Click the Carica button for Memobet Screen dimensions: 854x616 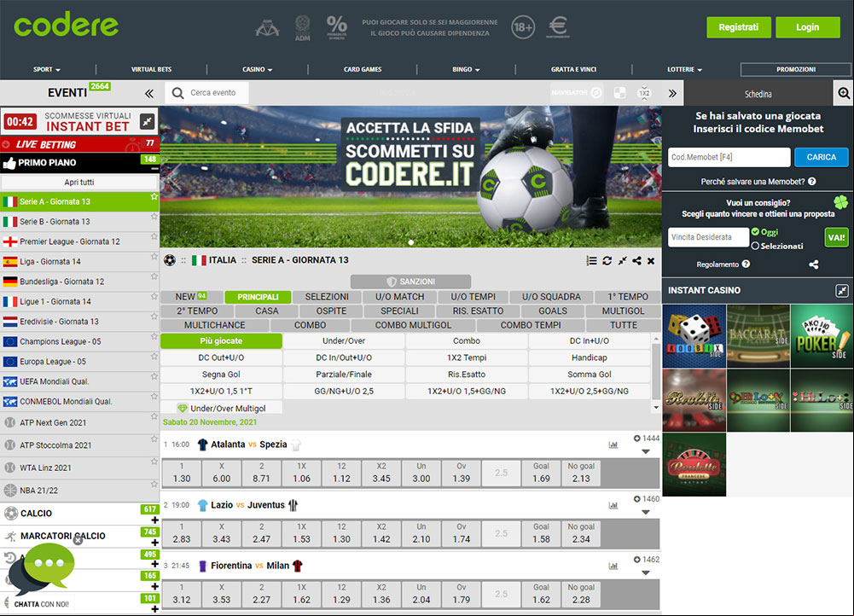coord(822,157)
